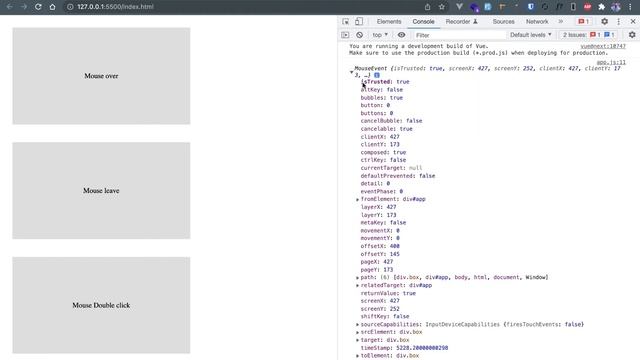The image size is (640, 360).
Task: Select the offsetX: 400 line
Action: (380, 246)
